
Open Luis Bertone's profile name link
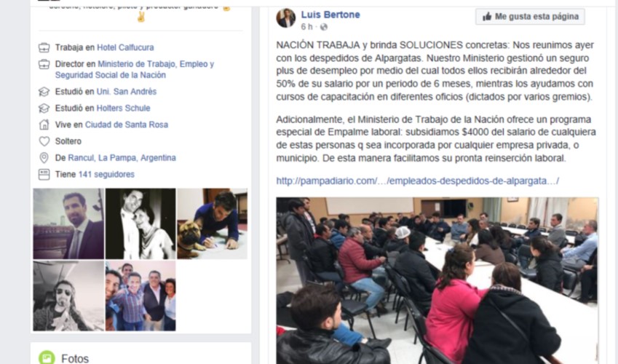pyautogui.click(x=330, y=15)
